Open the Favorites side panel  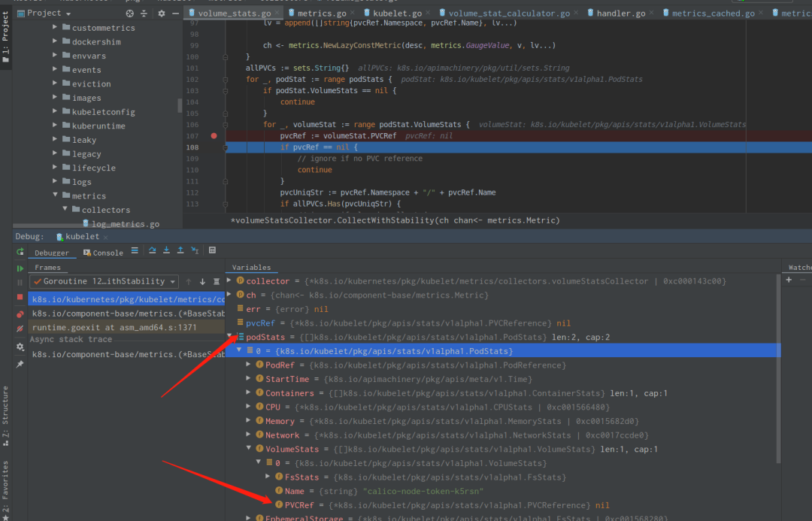pos(6,489)
